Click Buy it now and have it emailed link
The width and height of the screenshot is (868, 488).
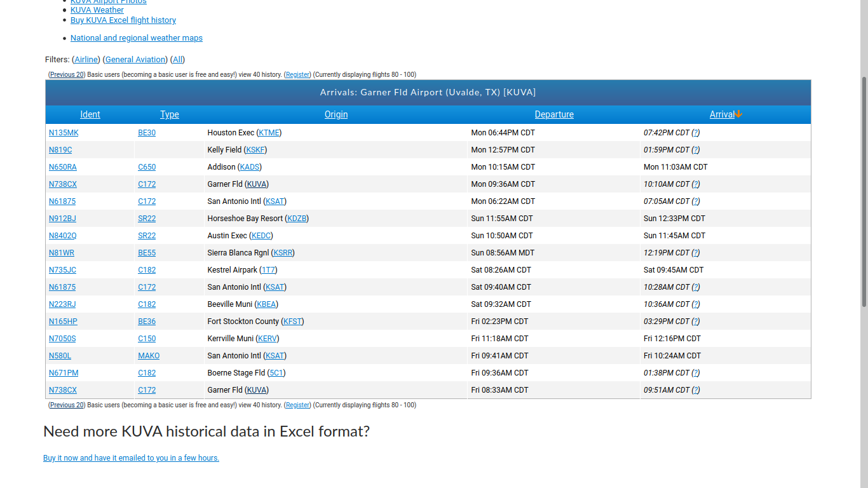[x=131, y=458]
